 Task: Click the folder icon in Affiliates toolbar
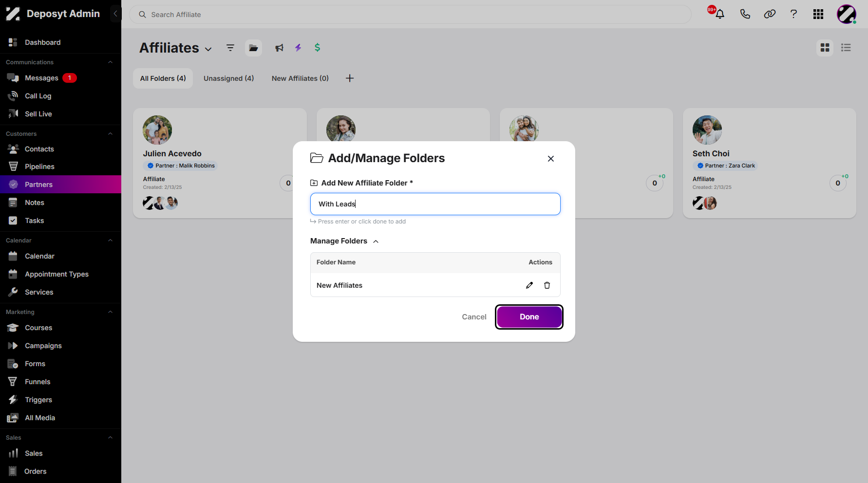click(x=253, y=48)
